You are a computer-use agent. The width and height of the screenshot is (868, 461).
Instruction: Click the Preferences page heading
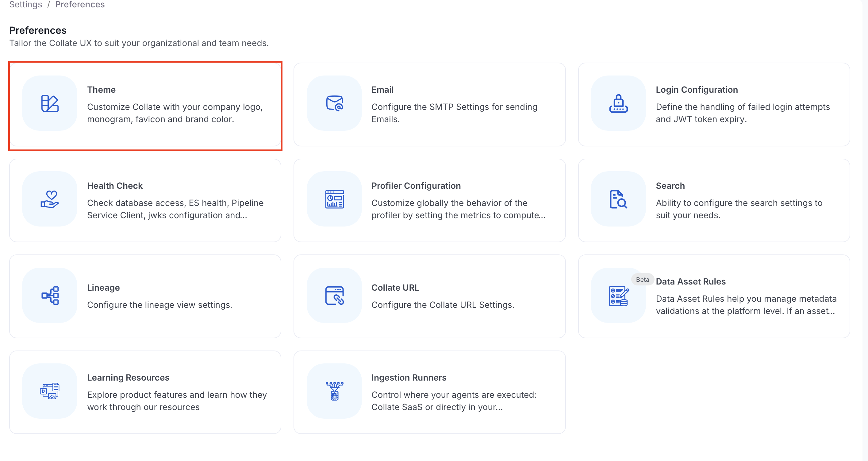pos(38,30)
